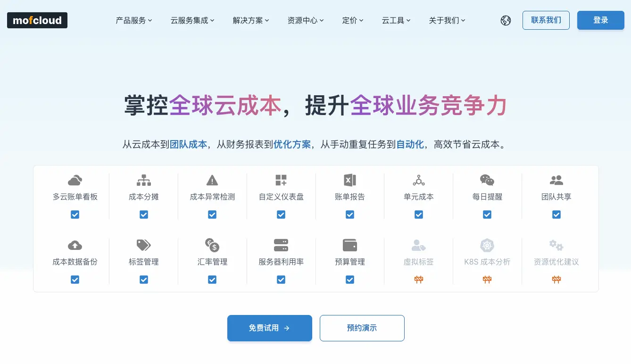Uncheck the 标签管理 checkbox
The width and height of the screenshot is (631, 364).
143,280
